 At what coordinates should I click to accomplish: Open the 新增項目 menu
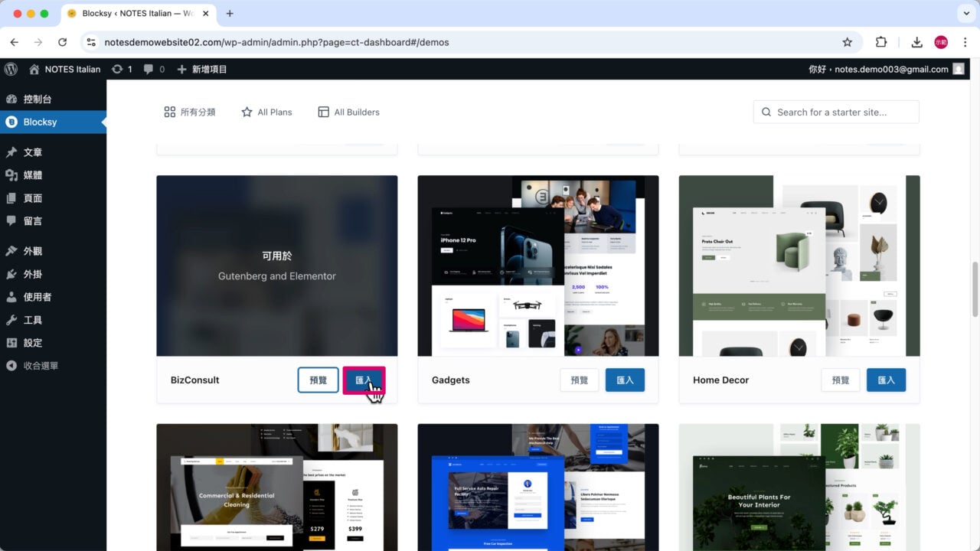pos(201,69)
